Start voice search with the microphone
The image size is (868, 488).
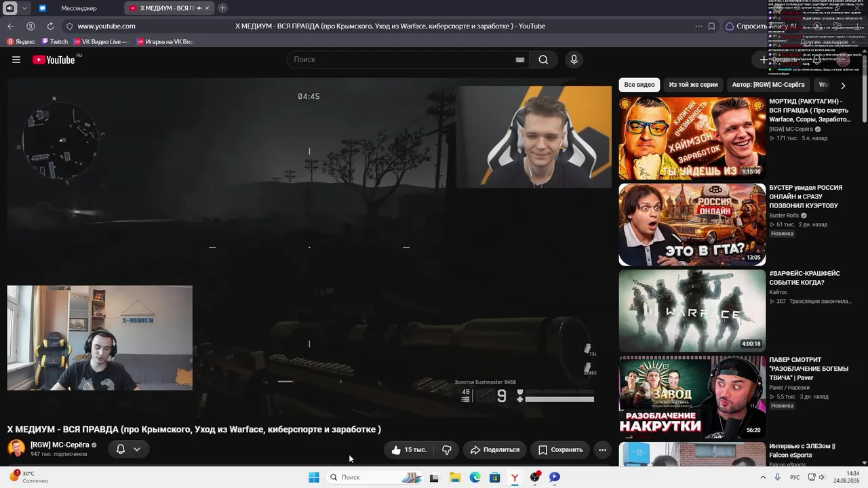coord(574,60)
